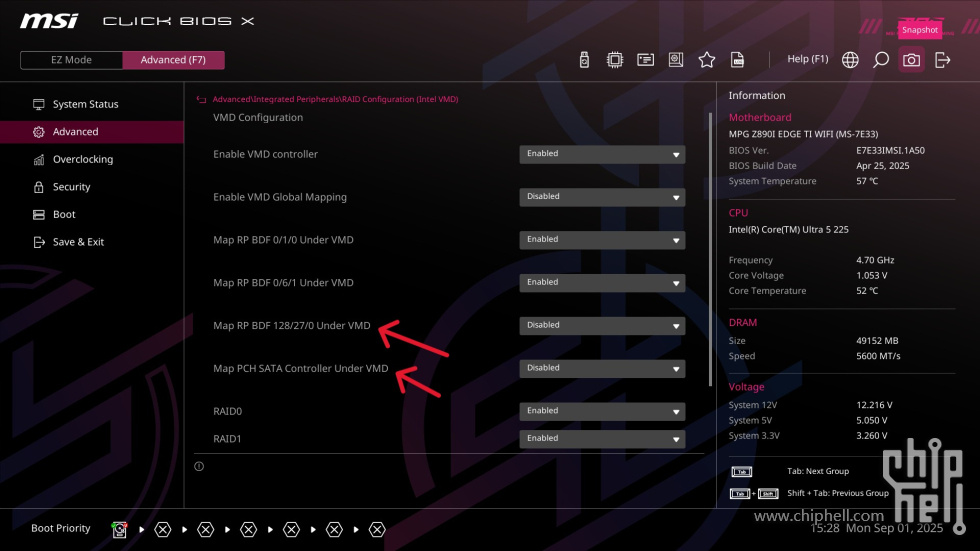Click the settings list vertical scrollbar

point(710,250)
